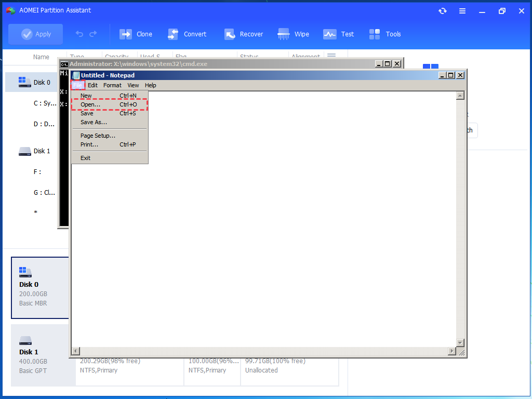The height and width of the screenshot is (399, 532).
Task: Click the 200.29GB NTFS partition block
Action: [x=129, y=371]
